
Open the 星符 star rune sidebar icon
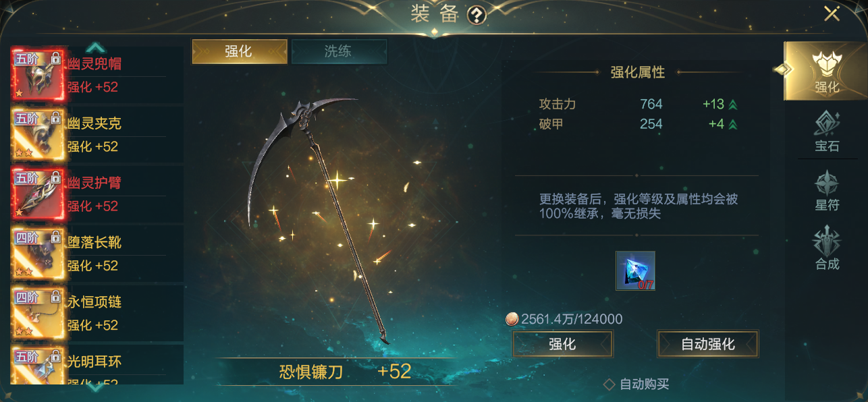(x=827, y=190)
